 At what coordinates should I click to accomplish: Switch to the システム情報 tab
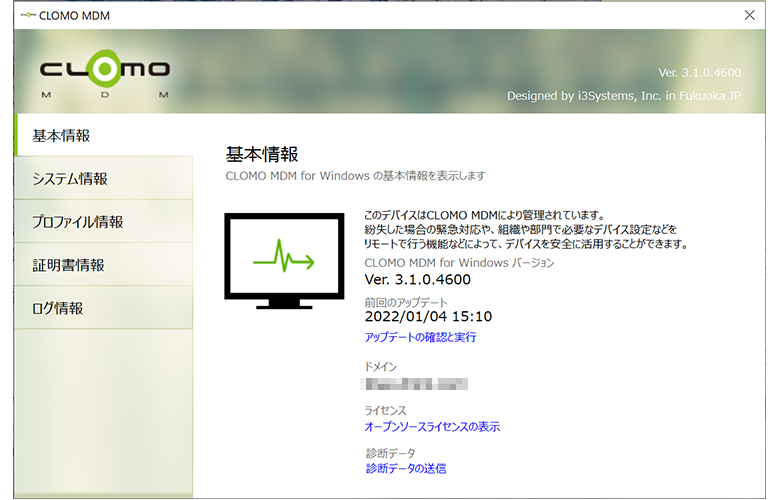coord(104,179)
